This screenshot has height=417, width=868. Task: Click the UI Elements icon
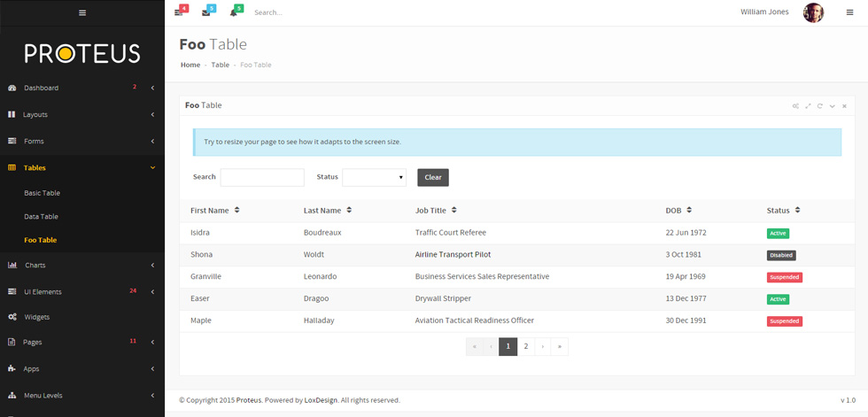point(12,291)
